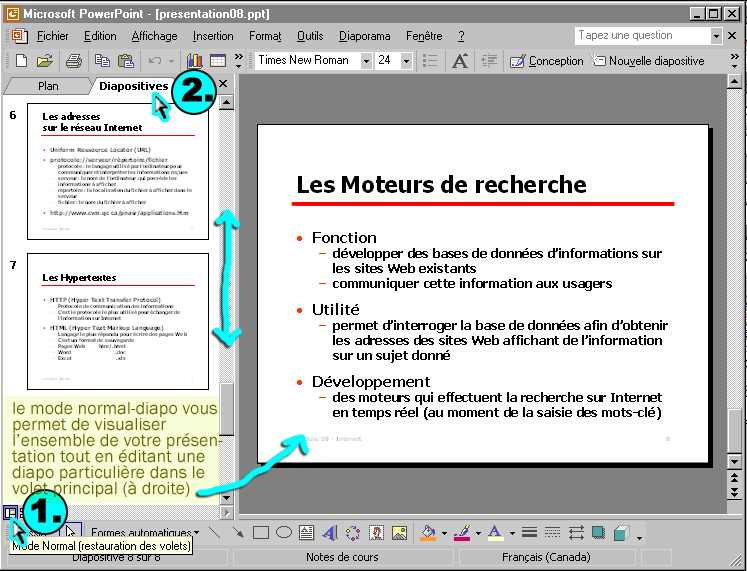Click the Print icon in toolbar
This screenshot has height=571, width=747.
point(73,61)
